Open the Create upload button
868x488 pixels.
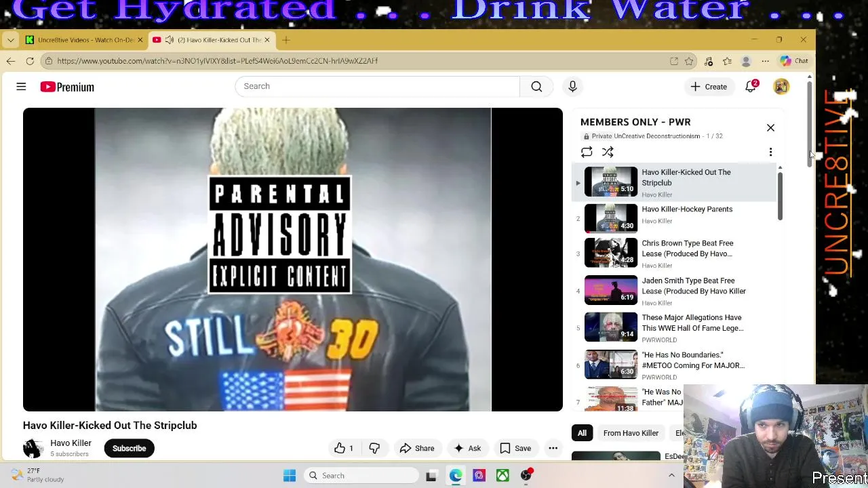(x=709, y=87)
